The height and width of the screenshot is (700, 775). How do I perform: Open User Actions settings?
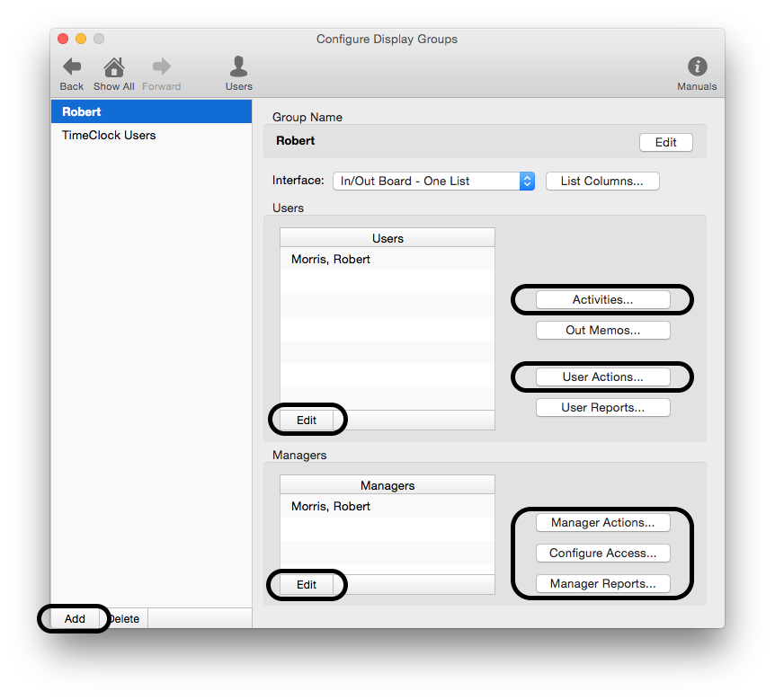(602, 377)
